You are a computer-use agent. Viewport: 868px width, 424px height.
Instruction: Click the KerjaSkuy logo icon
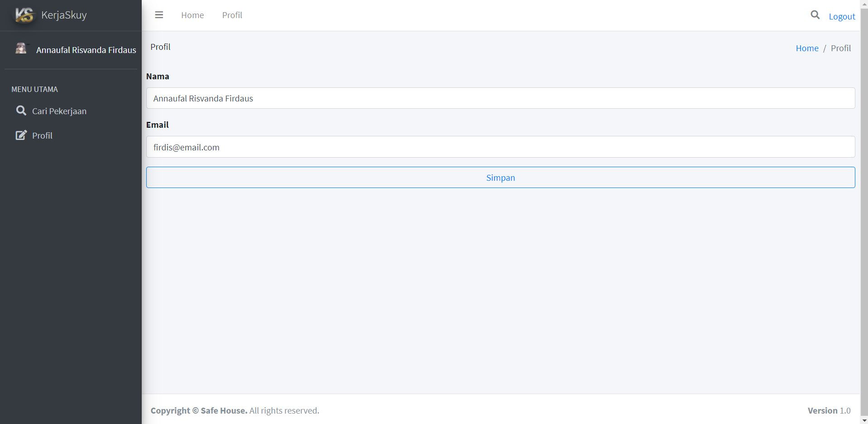click(x=24, y=15)
